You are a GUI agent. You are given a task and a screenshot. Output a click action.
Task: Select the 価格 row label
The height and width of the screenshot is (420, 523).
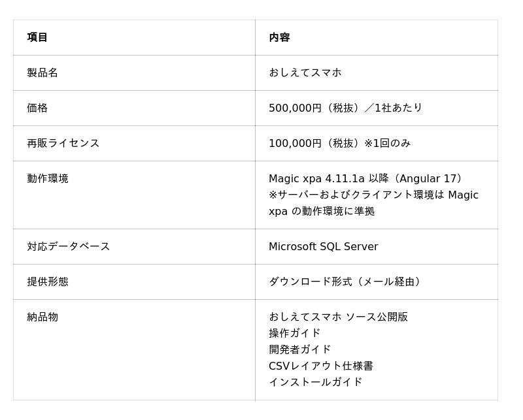tap(37, 108)
